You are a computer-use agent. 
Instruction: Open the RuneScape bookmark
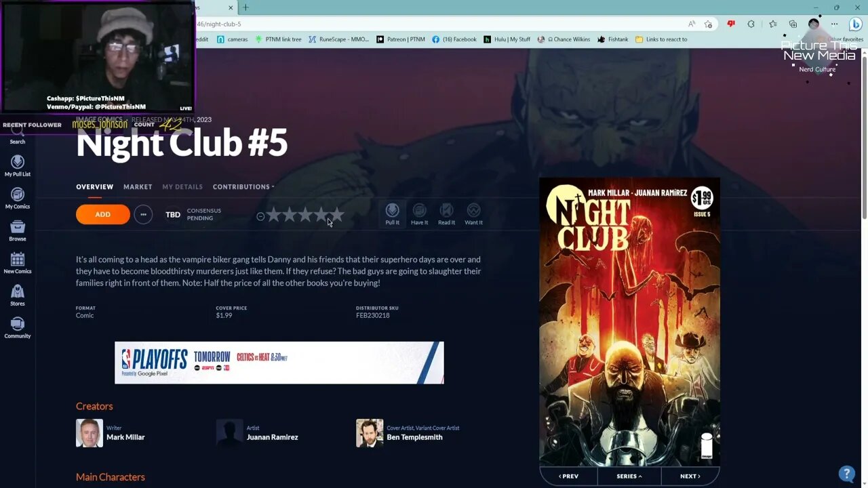point(338,39)
